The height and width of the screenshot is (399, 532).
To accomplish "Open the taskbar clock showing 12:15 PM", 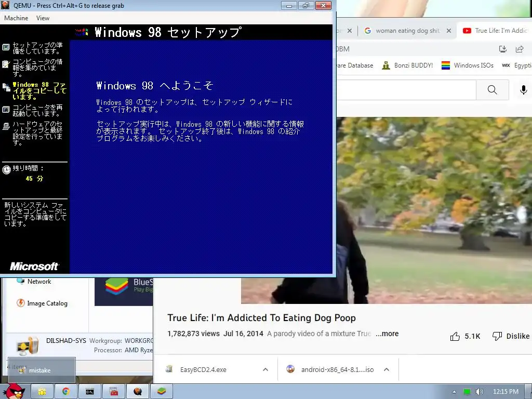I will click(506, 392).
